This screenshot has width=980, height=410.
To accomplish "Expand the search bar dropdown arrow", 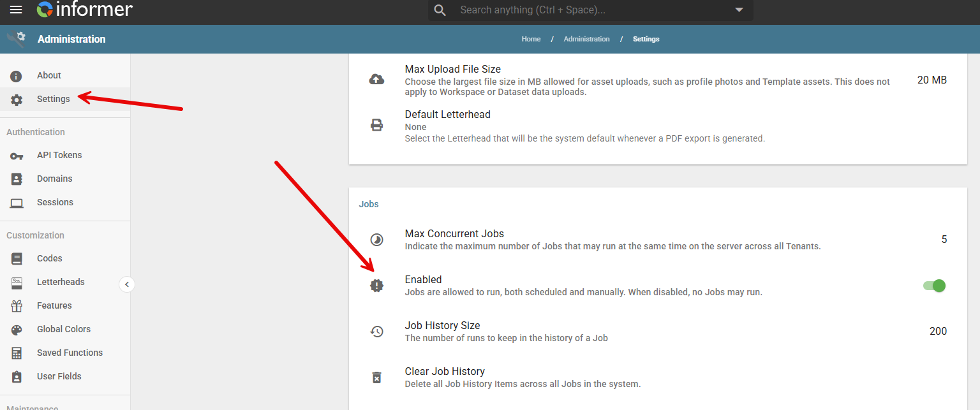I will [x=739, y=10].
